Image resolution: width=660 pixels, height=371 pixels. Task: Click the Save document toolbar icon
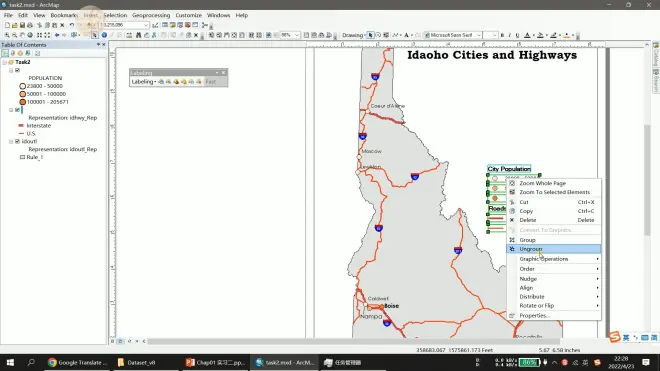pyautogui.click(x=22, y=25)
